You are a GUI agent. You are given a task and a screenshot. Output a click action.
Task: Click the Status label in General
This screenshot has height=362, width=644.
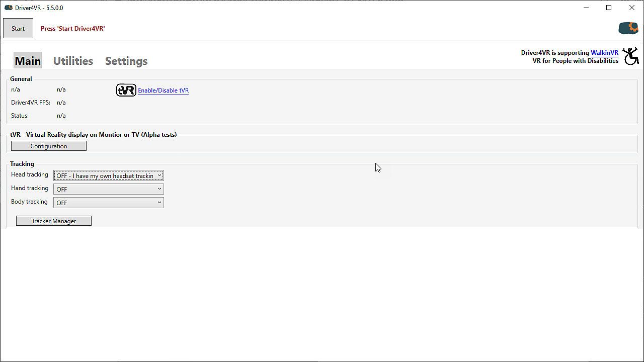point(20,116)
